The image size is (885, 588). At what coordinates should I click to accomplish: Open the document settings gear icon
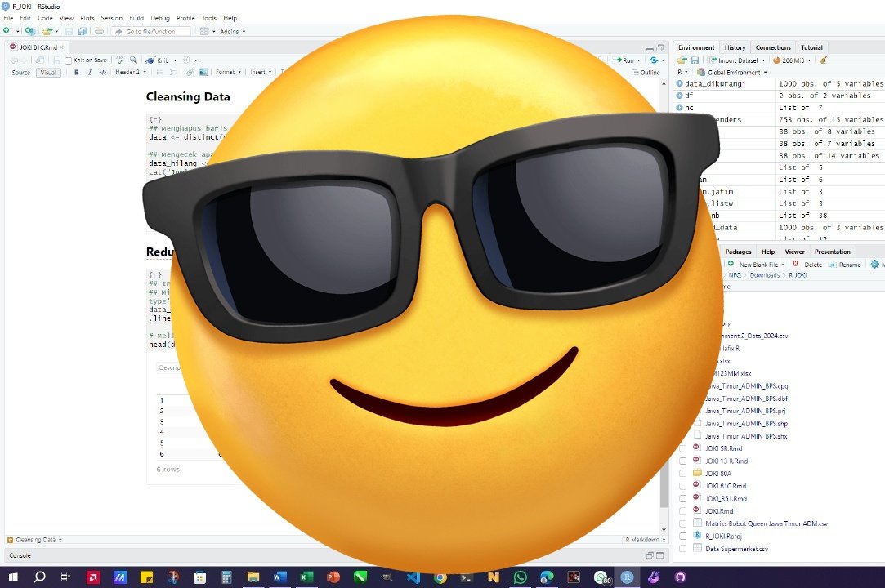coord(187,60)
